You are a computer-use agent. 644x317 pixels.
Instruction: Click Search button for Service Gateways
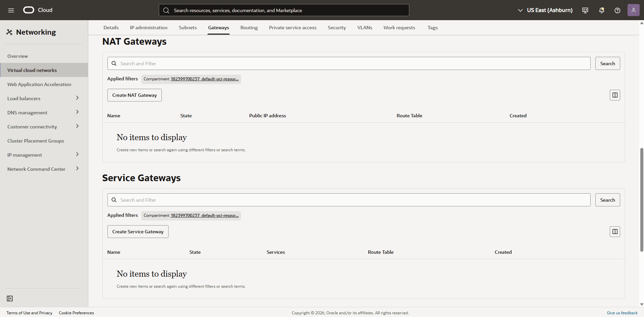[607, 200]
